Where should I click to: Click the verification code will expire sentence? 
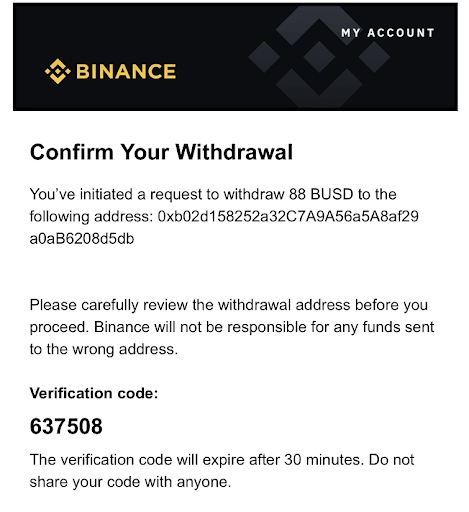click(195, 460)
